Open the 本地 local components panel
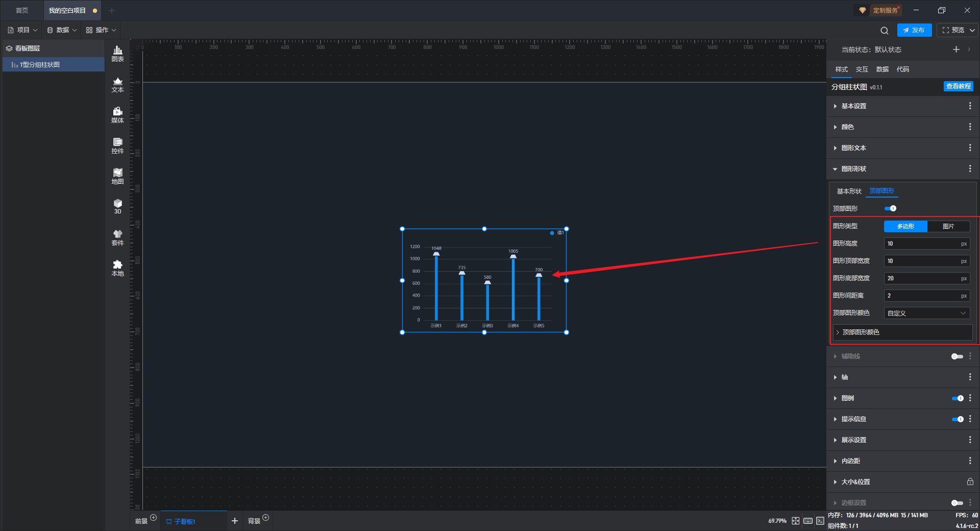 pyautogui.click(x=117, y=268)
